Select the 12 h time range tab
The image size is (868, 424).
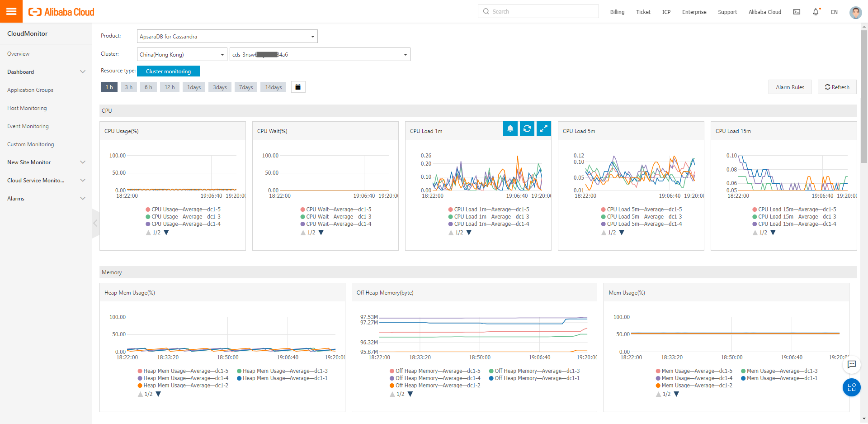click(170, 87)
